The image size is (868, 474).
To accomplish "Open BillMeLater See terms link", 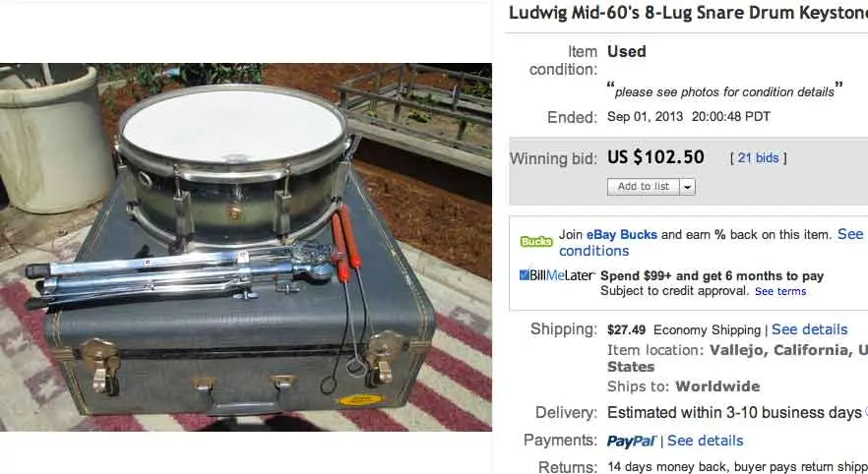I will click(780, 291).
